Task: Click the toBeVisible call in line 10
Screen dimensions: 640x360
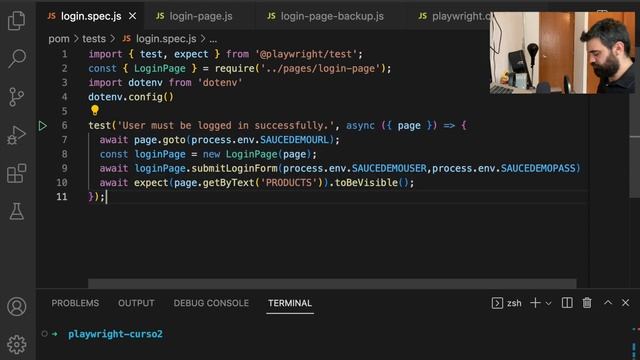Action: pos(366,183)
